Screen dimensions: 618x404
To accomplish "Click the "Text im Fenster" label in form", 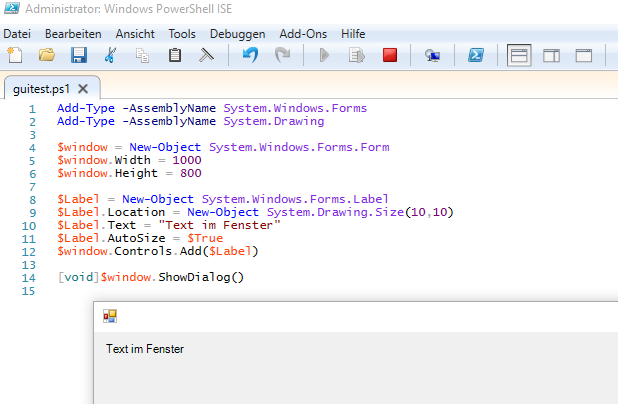I will pos(145,349).
